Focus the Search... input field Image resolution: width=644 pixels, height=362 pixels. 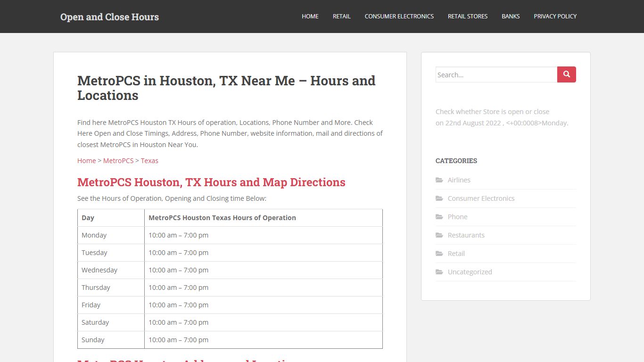pos(496,74)
